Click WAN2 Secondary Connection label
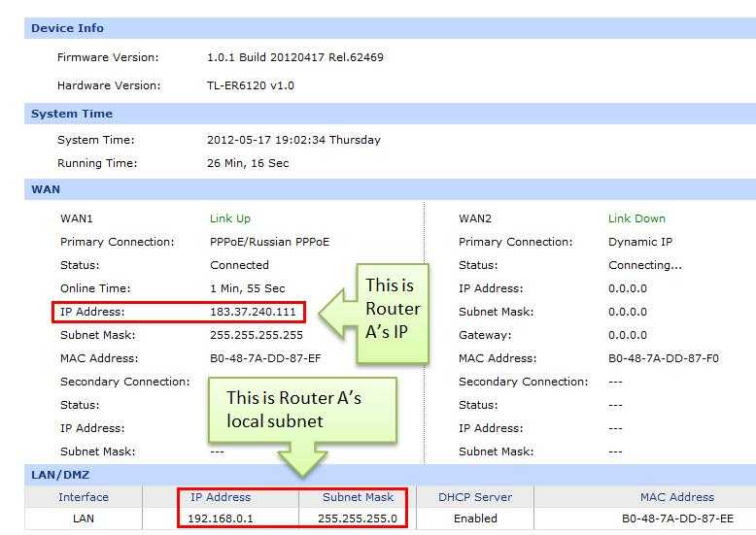The image size is (756, 535). tap(523, 382)
